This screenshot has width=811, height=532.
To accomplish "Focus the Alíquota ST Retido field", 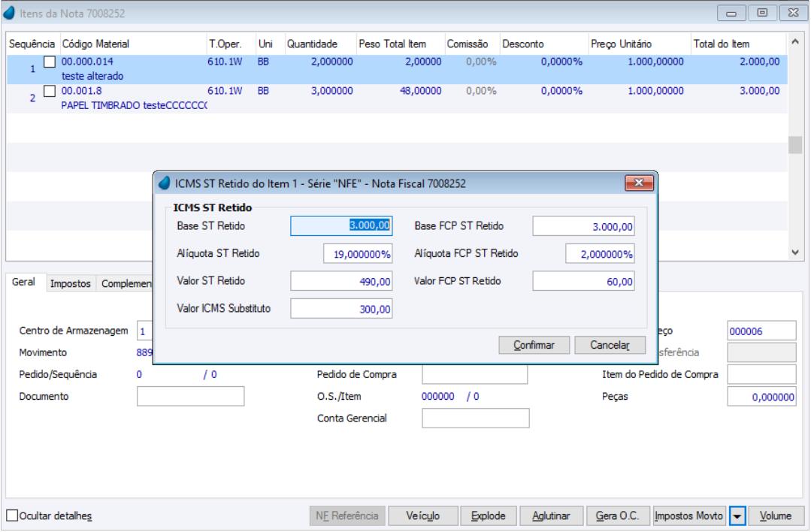I will pyautogui.click(x=358, y=254).
